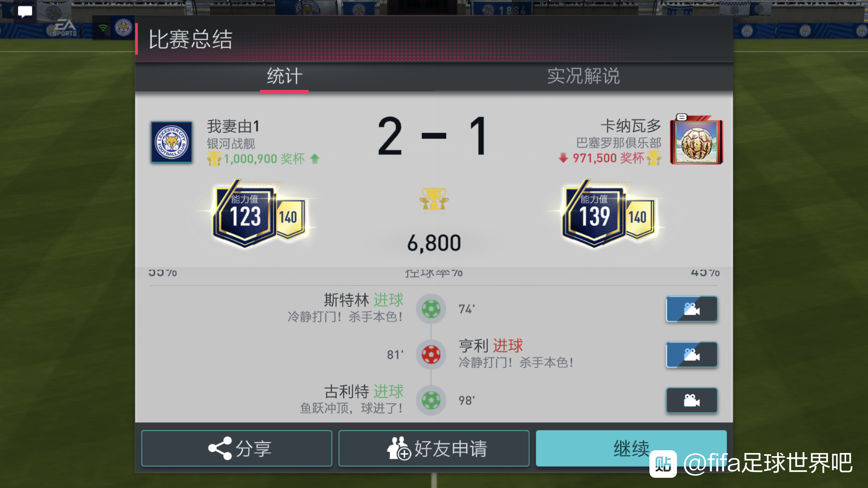Click the 分享 share button
Viewport: 868px width, 488px height.
[237, 448]
